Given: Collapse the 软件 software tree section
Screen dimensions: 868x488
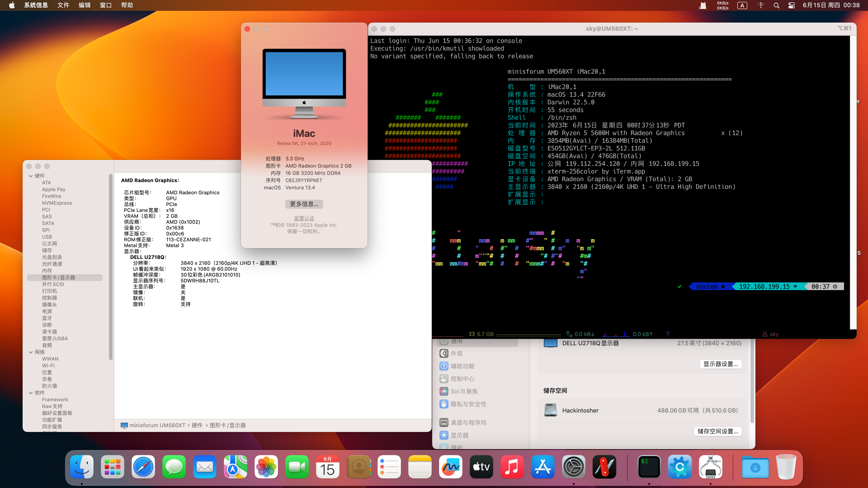Looking at the screenshot, I should point(31,393).
